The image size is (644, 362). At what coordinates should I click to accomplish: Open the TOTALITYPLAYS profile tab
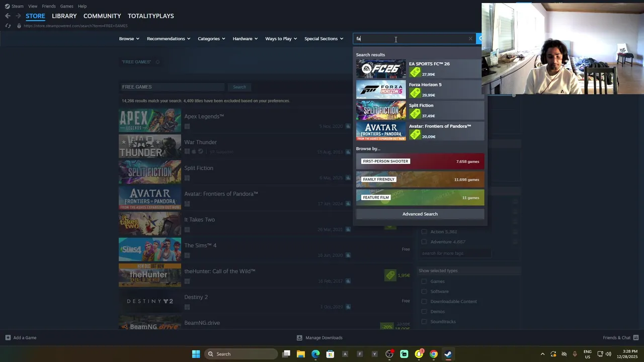tap(151, 16)
